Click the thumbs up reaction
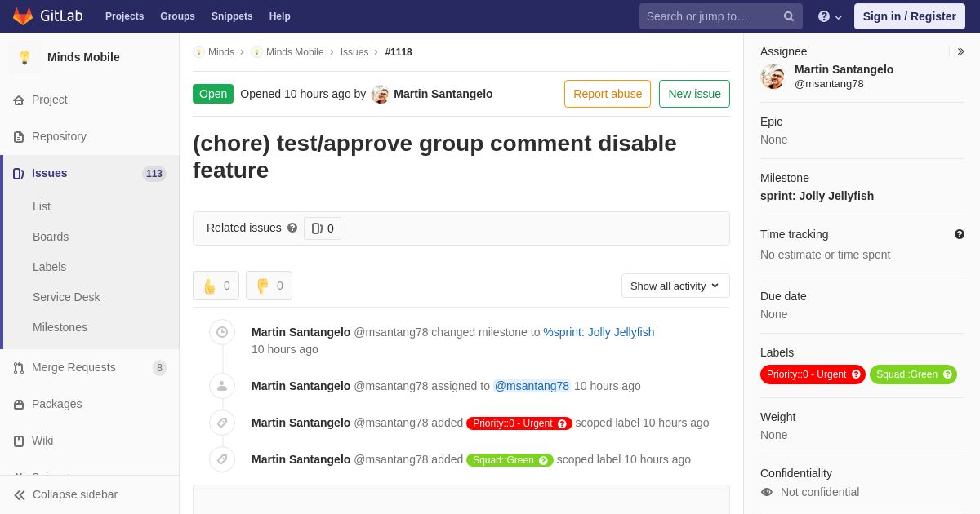980x514 pixels. click(x=216, y=286)
